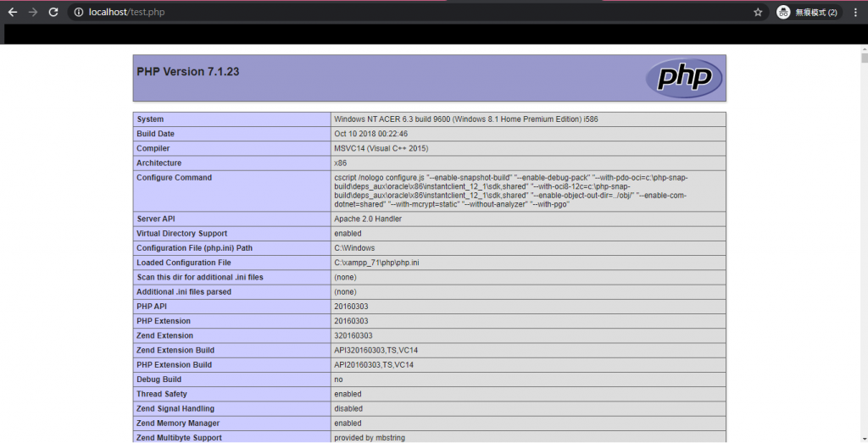Click the PHP logo
Image resolution: width=868 pixels, height=443 pixels.
[x=684, y=78]
